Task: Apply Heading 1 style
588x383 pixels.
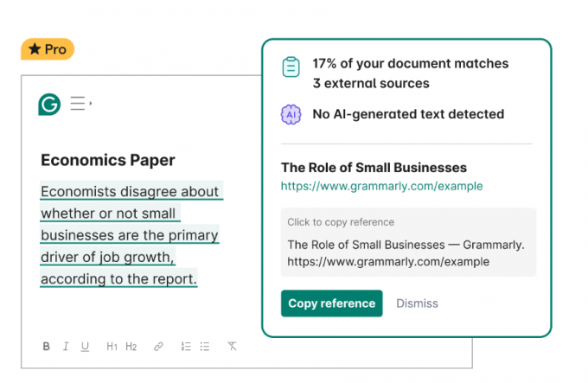Action: coord(112,347)
